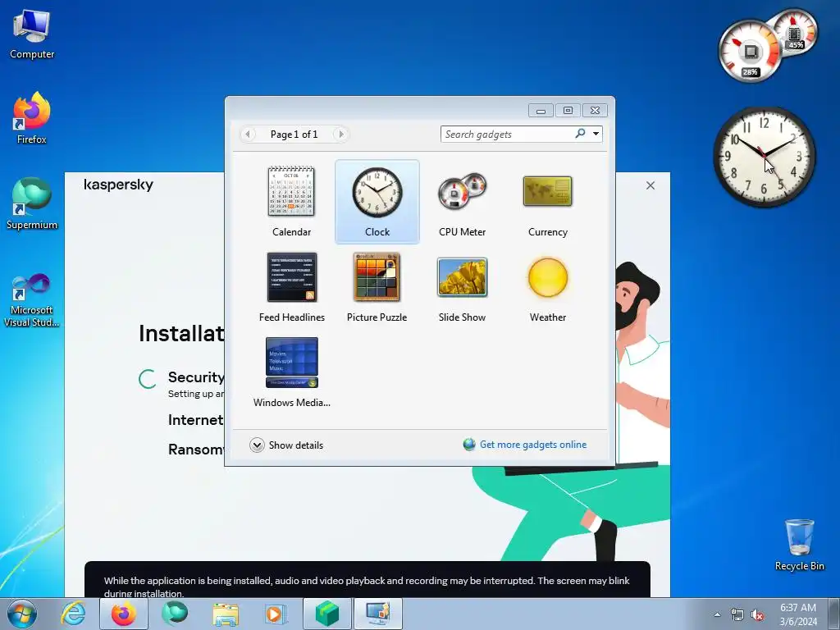Click the muted volume tray icon
840x630 pixels.
click(x=757, y=614)
